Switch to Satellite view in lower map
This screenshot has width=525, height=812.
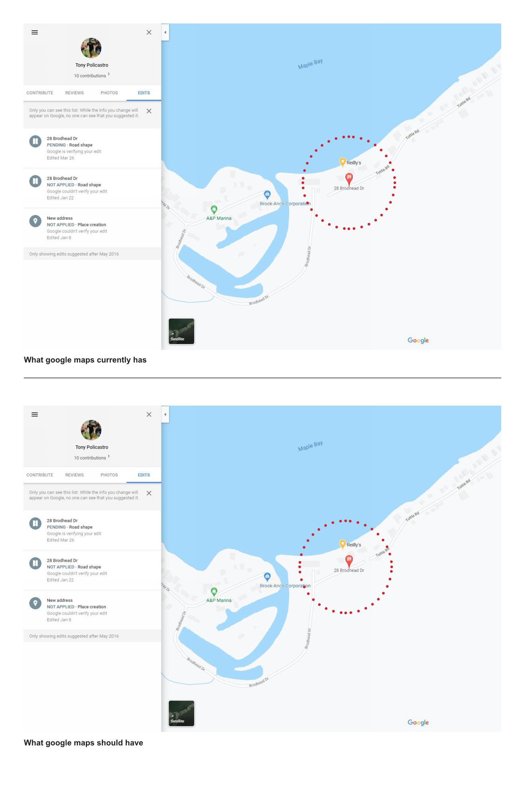(x=181, y=713)
